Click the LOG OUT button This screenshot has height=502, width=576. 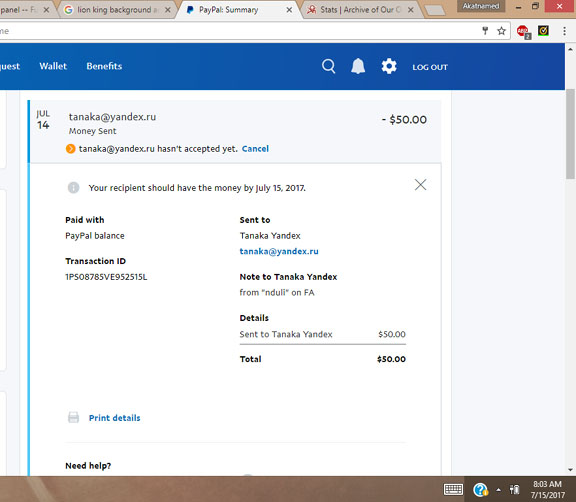(430, 67)
